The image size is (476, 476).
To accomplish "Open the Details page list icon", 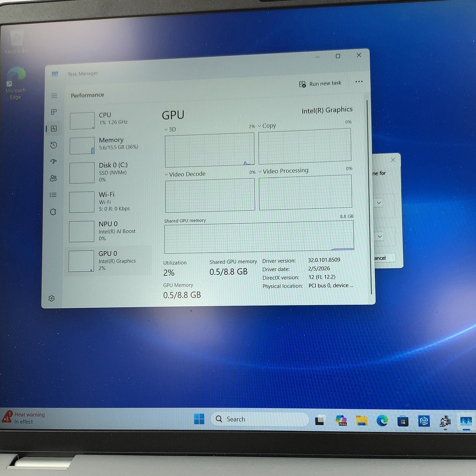I will pos(53,195).
